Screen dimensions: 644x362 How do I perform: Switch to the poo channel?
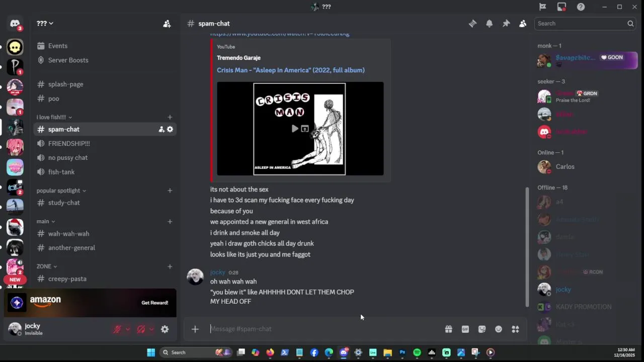coord(105,99)
